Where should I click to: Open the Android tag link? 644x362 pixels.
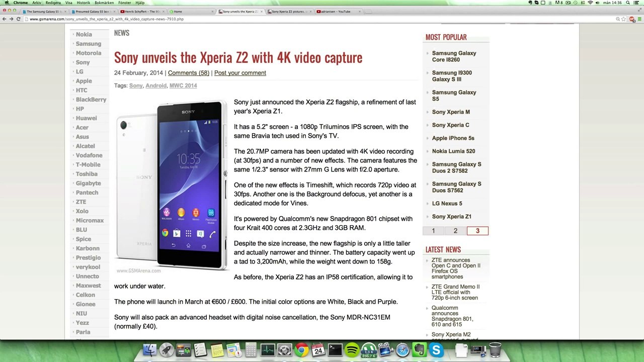pos(156,85)
